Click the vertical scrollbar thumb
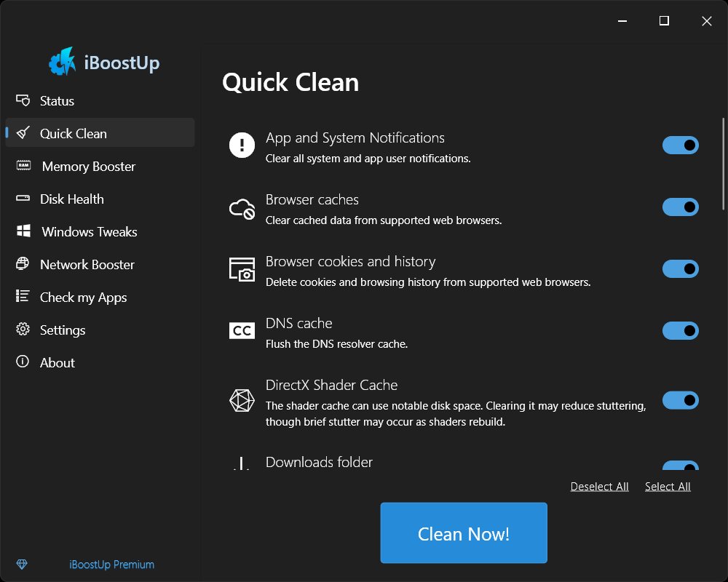This screenshot has width=728, height=582. coord(723,164)
